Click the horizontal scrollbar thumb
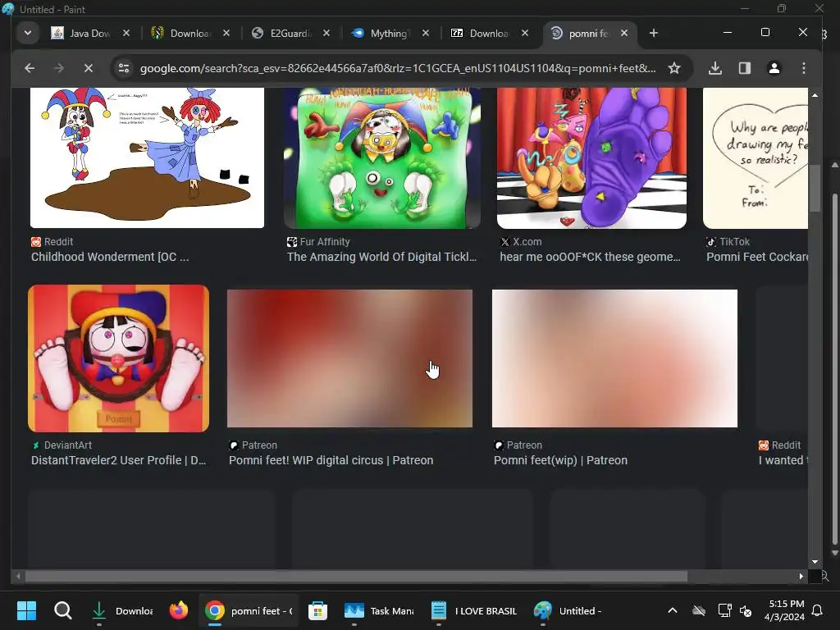This screenshot has height=630, width=840. (x=356, y=576)
